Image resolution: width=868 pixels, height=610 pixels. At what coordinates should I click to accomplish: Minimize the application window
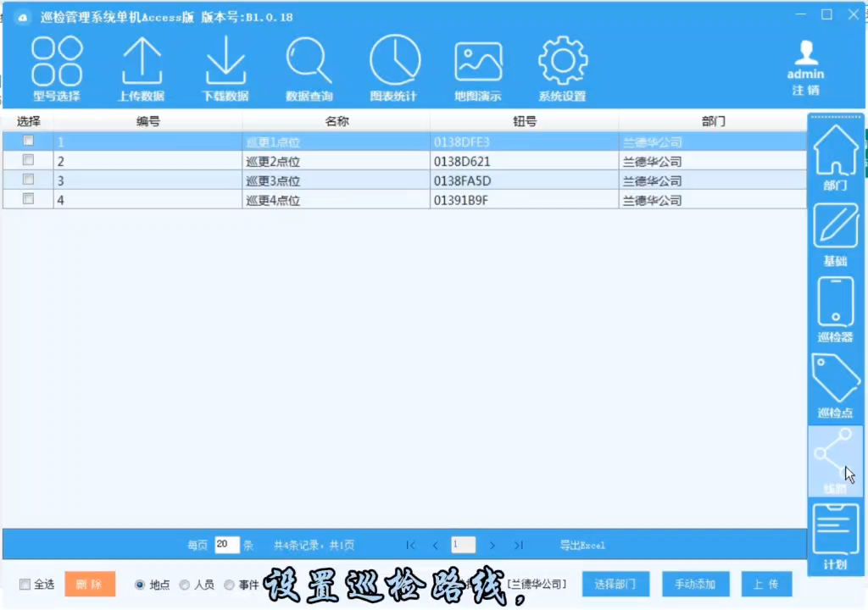pos(800,14)
